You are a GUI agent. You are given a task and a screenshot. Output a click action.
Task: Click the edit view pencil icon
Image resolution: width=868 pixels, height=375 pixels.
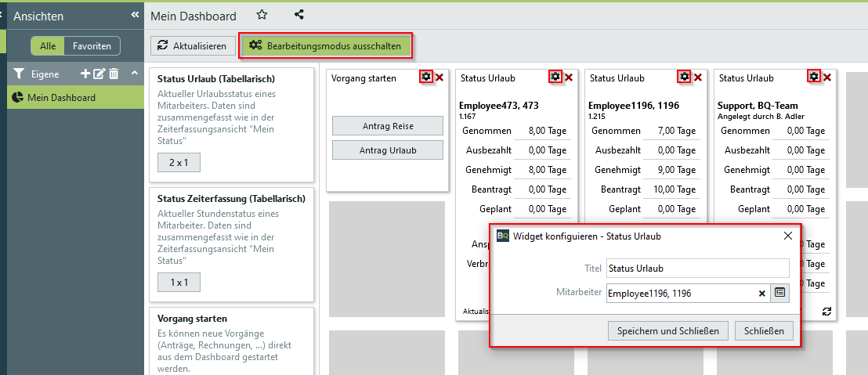pos(99,74)
